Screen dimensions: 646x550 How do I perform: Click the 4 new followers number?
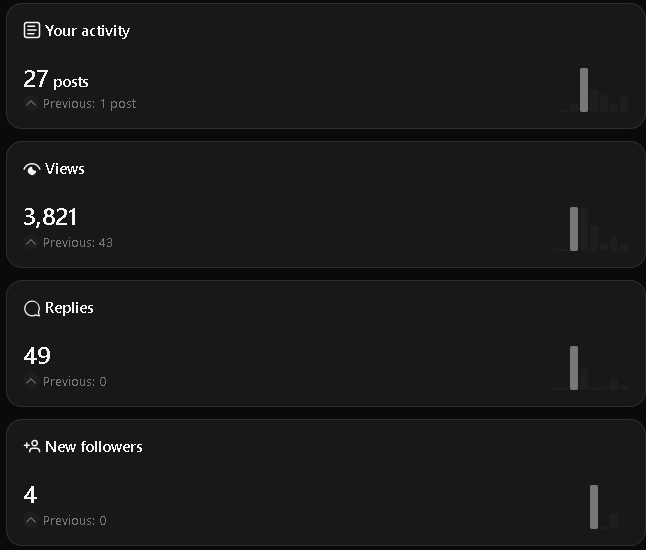pyautogui.click(x=30, y=495)
